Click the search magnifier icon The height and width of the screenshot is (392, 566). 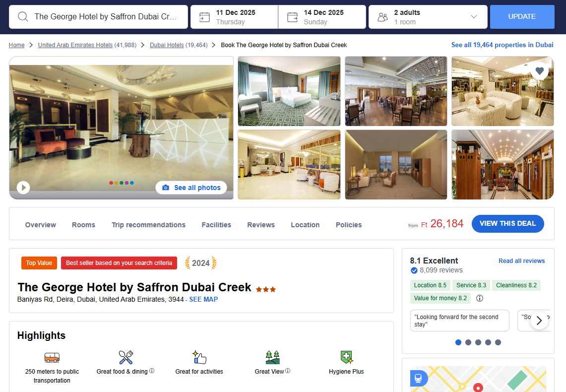23,16
